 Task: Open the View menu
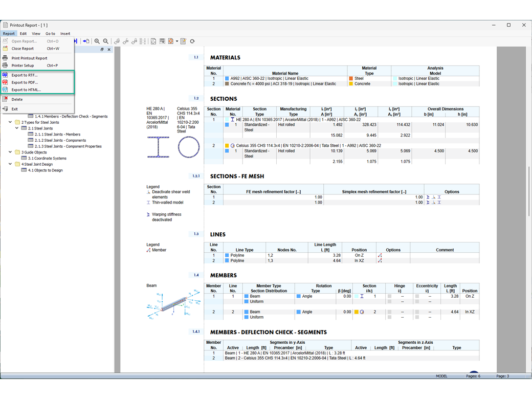(x=36, y=34)
